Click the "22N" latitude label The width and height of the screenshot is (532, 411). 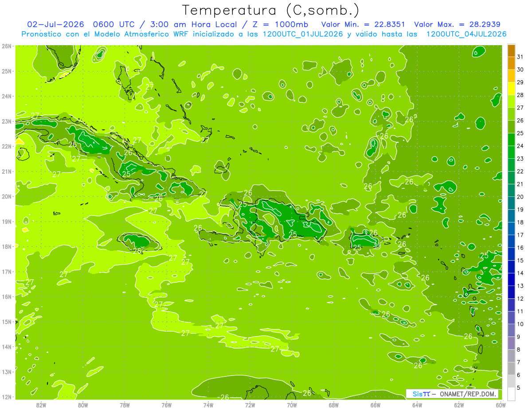pos(7,146)
